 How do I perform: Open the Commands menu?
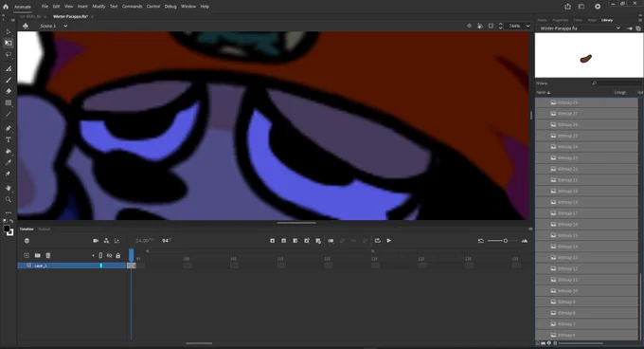(x=132, y=7)
